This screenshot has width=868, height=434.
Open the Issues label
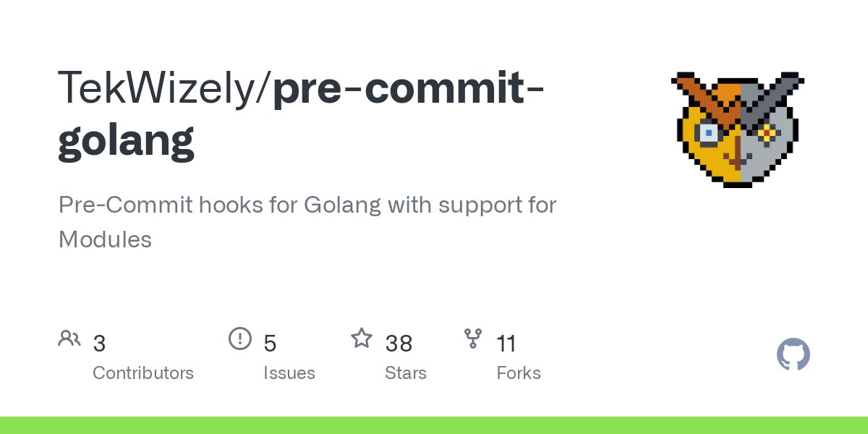[289, 373]
